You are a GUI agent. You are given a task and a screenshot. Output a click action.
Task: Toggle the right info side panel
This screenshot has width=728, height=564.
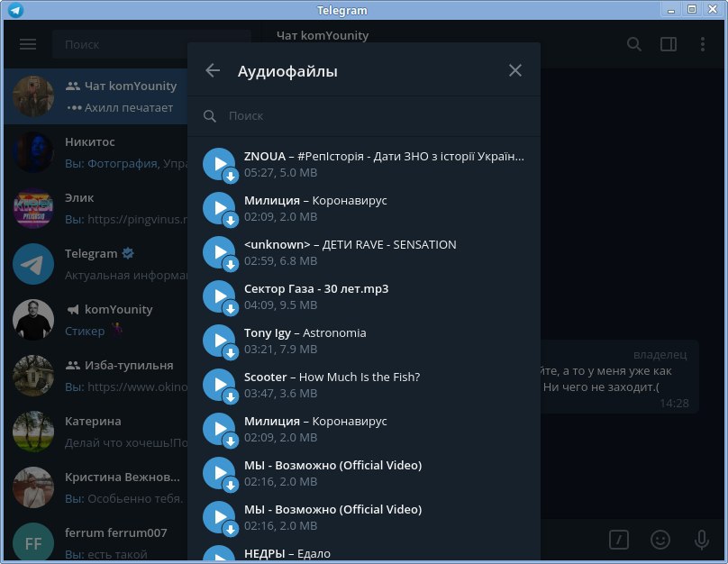669,44
